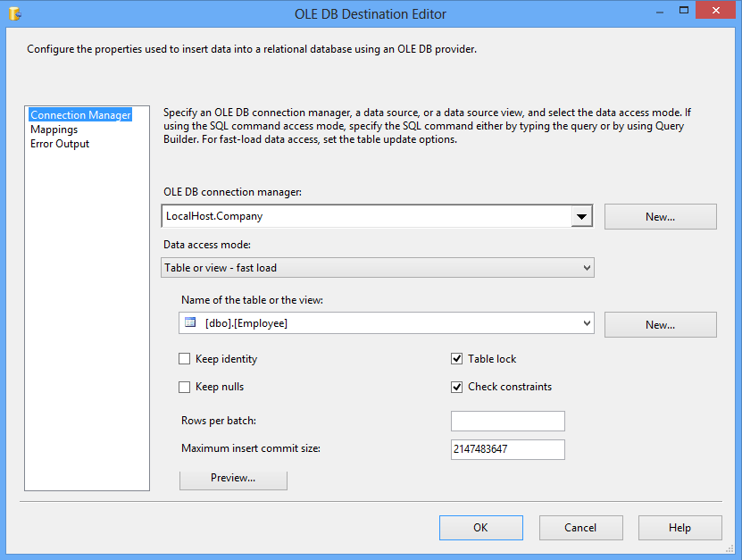Click the Cancel button

click(x=581, y=528)
